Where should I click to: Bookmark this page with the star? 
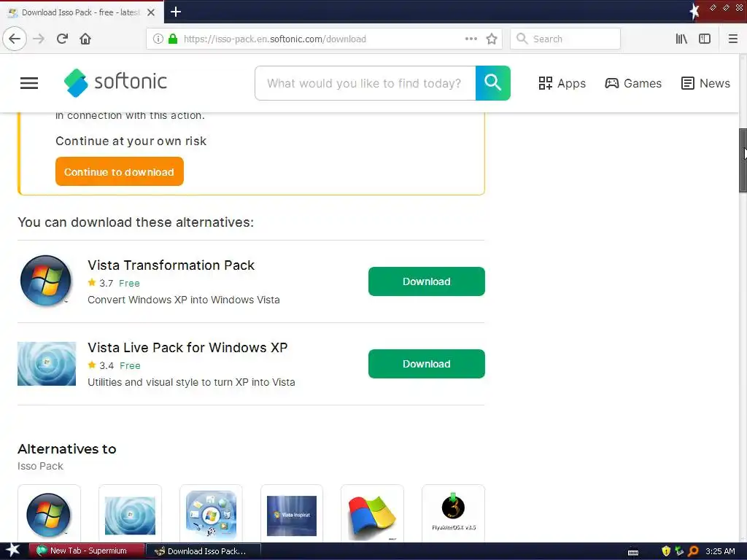click(x=492, y=39)
